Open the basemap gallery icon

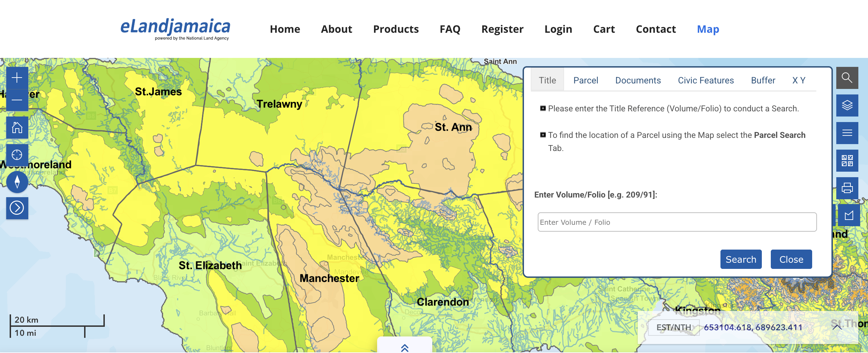(847, 160)
